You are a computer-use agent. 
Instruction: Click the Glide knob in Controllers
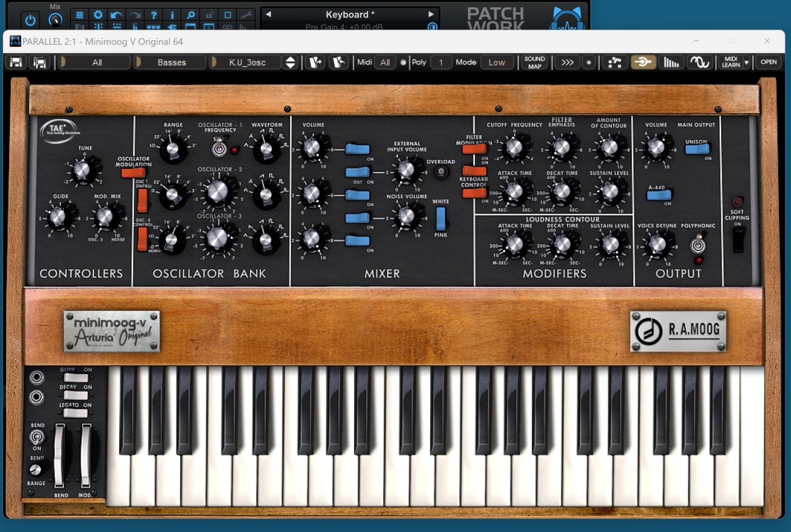58,218
